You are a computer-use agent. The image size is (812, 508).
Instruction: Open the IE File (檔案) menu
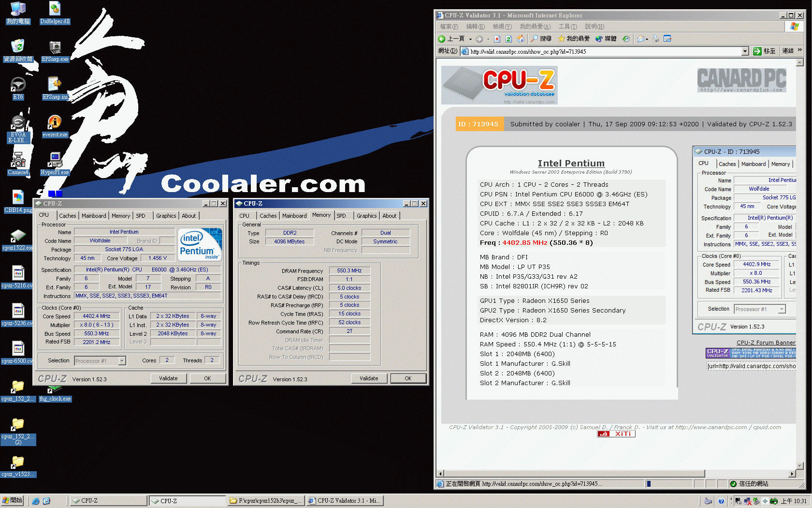pos(449,27)
